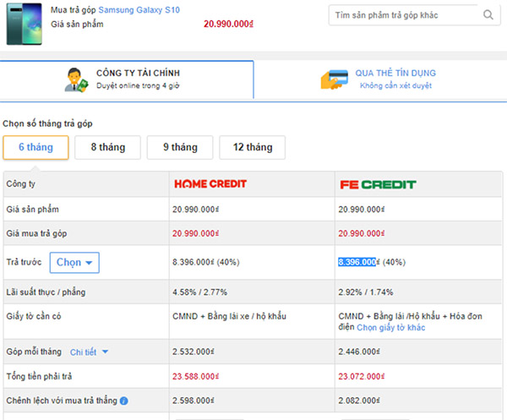507x420 pixels.
Task: Click the search magnifier icon
Action: pyautogui.click(x=488, y=15)
